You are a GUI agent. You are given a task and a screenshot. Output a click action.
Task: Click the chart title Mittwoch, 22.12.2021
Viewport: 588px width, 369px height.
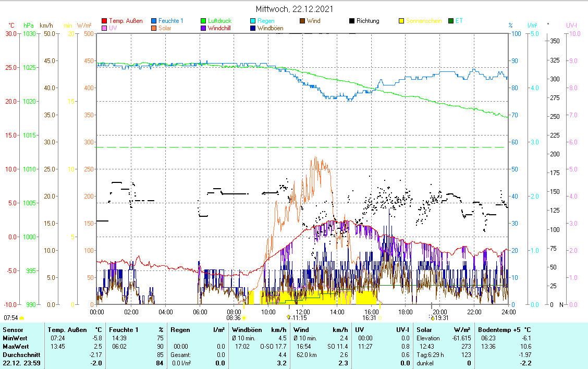click(295, 9)
